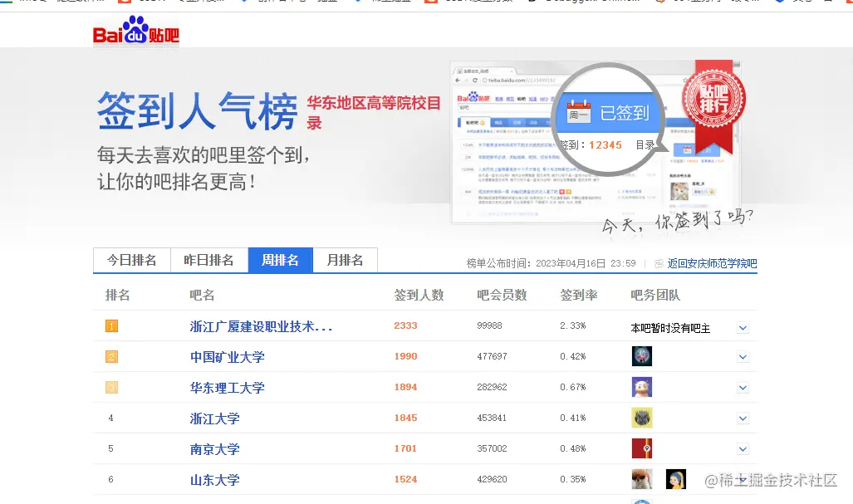Expand the 浙江广厦建设职业技术 row dropdown arrow
Screen dimensions: 853x504
tap(743, 328)
